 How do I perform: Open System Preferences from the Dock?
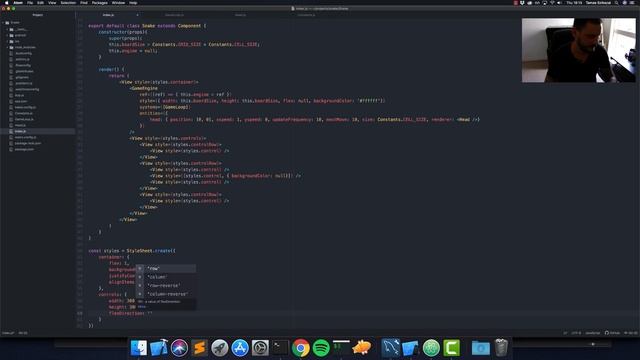(x=260, y=348)
